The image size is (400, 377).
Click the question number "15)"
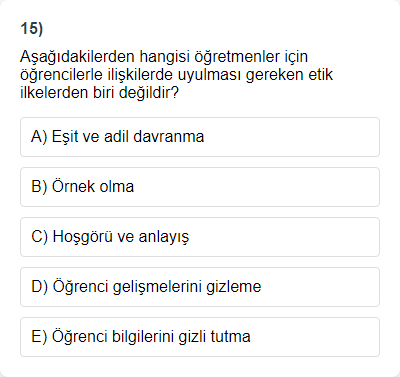coord(32,29)
